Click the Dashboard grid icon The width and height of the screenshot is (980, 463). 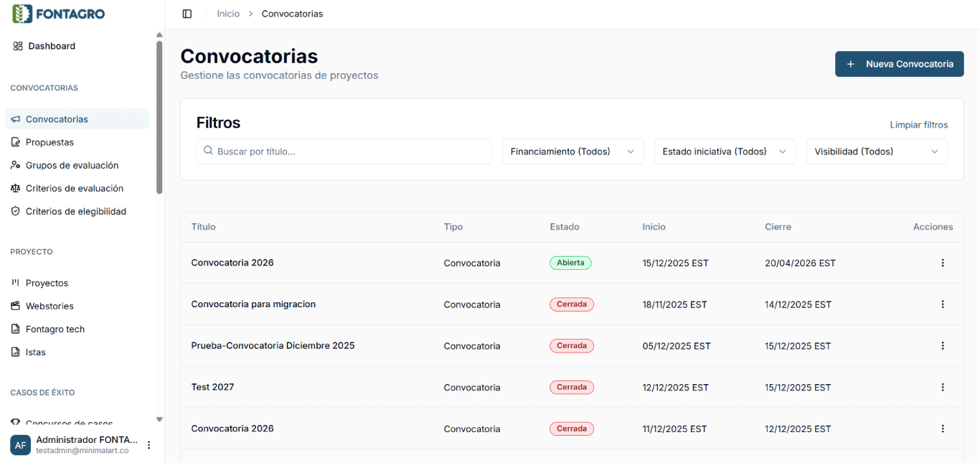pyautogui.click(x=18, y=46)
